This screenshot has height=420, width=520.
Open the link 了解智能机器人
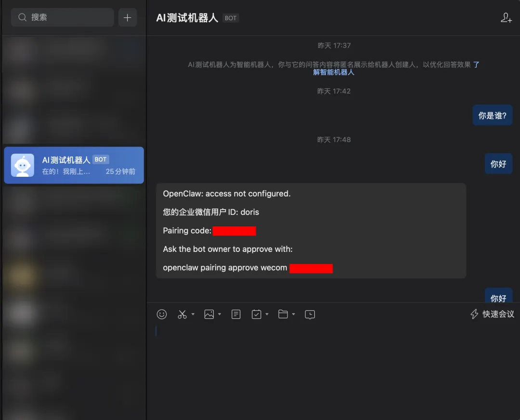(x=334, y=72)
